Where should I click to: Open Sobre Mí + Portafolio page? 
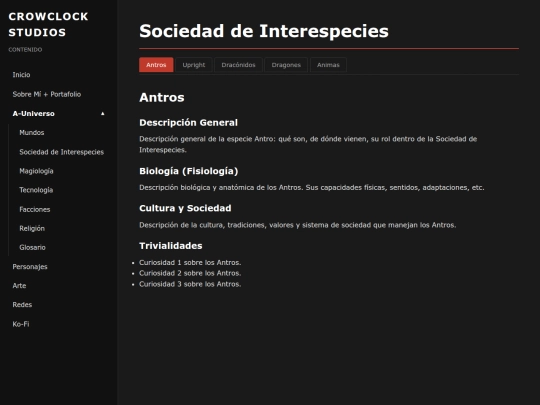pos(47,94)
